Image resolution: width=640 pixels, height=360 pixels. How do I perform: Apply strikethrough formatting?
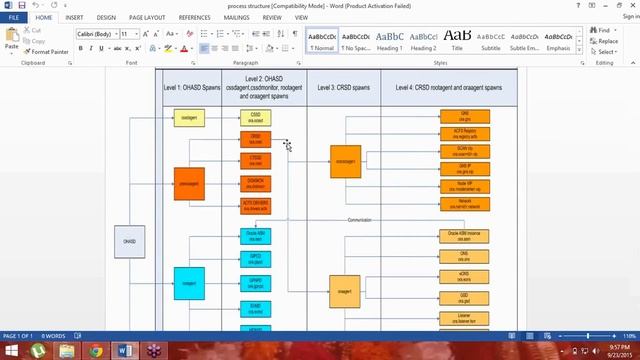pos(118,49)
